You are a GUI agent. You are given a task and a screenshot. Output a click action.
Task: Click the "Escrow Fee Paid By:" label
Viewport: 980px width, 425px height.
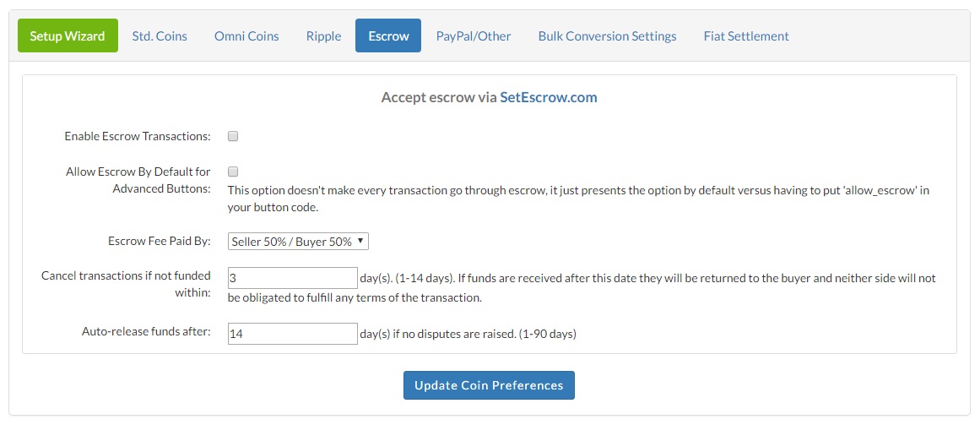[x=160, y=242]
